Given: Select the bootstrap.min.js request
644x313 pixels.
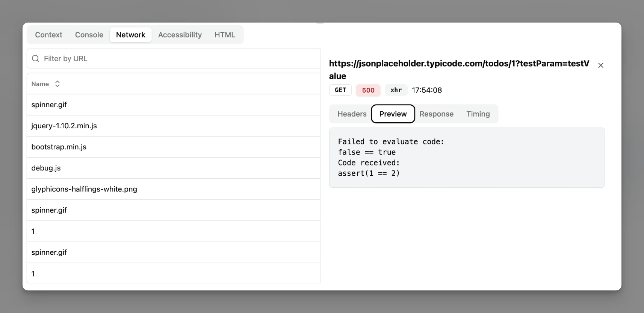Looking at the screenshot, I should (x=59, y=147).
